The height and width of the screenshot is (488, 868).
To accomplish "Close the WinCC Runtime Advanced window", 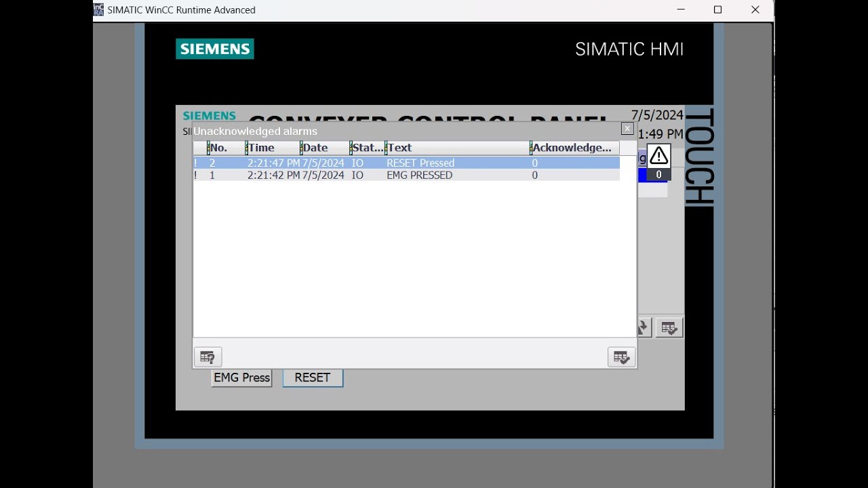I will pyautogui.click(x=755, y=9).
